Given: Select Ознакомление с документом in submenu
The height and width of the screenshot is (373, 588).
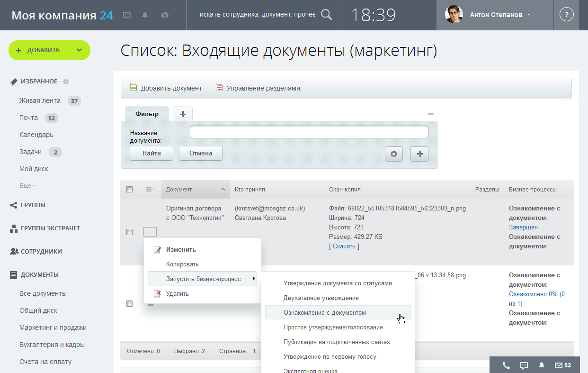Looking at the screenshot, I should (x=324, y=313).
